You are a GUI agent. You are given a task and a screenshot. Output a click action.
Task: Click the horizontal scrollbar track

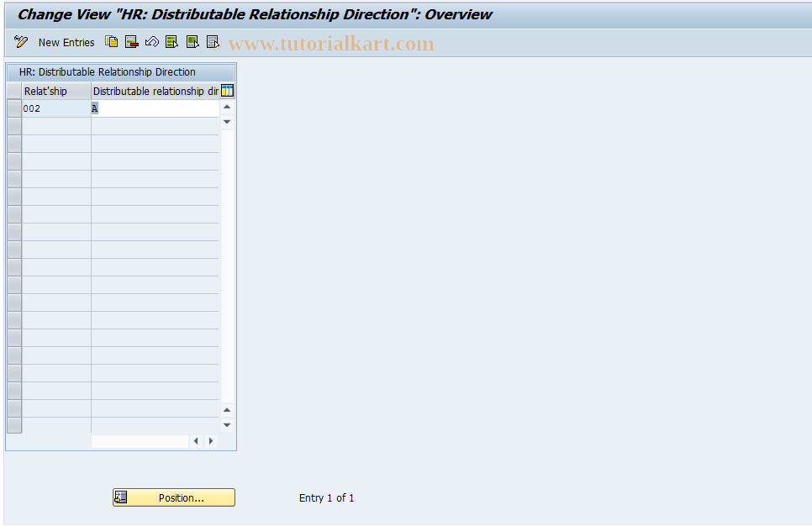(x=140, y=441)
